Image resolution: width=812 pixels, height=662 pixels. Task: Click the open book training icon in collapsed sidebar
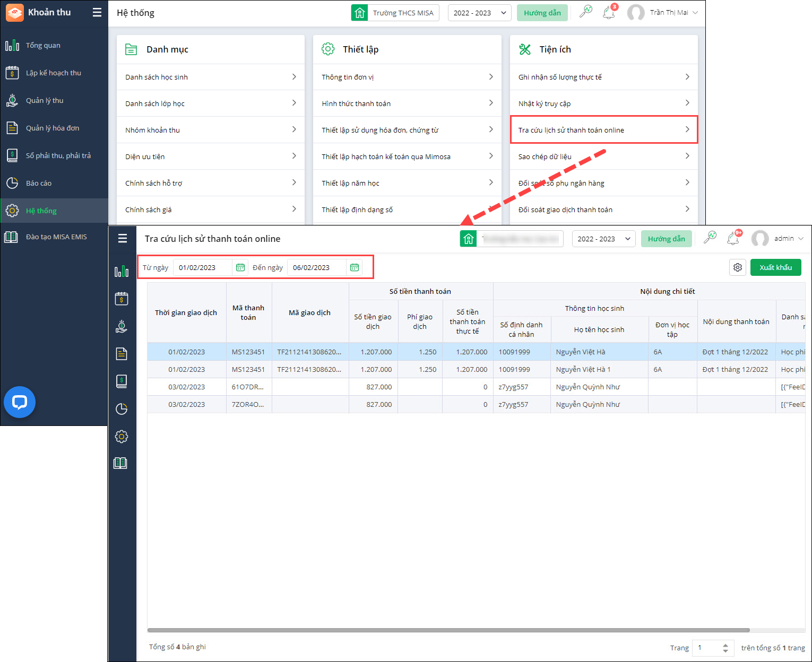(120, 463)
